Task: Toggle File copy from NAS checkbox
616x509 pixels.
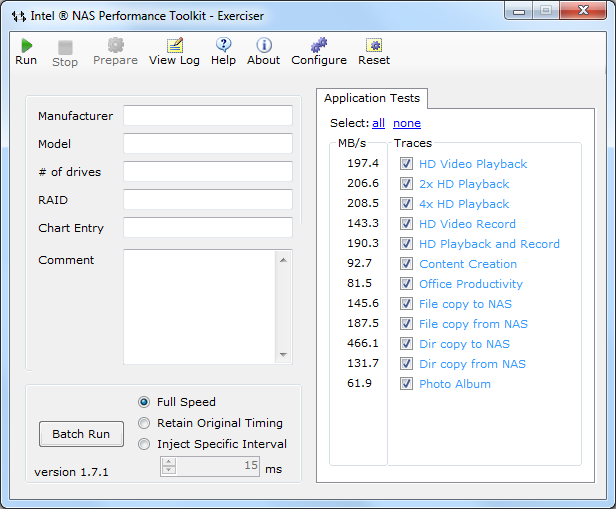Action: click(406, 324)
